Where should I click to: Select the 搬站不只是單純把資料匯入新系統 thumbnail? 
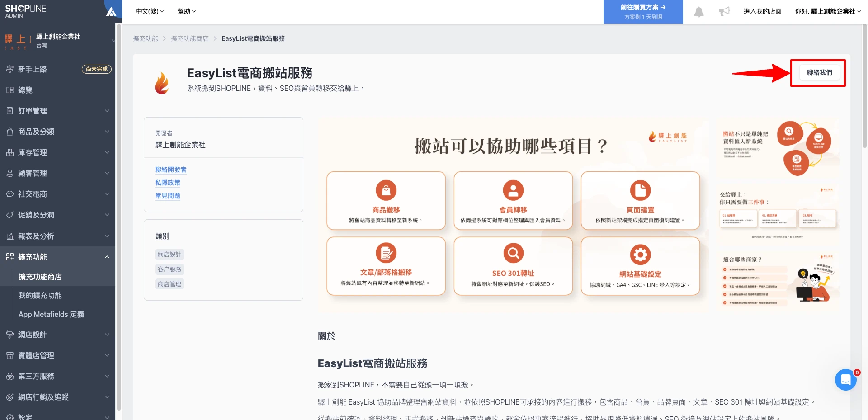[x=778, y=148]
